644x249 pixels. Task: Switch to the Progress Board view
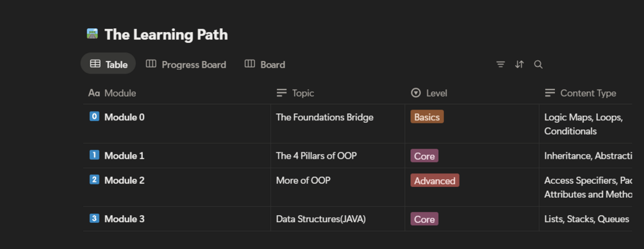(186, 65)
